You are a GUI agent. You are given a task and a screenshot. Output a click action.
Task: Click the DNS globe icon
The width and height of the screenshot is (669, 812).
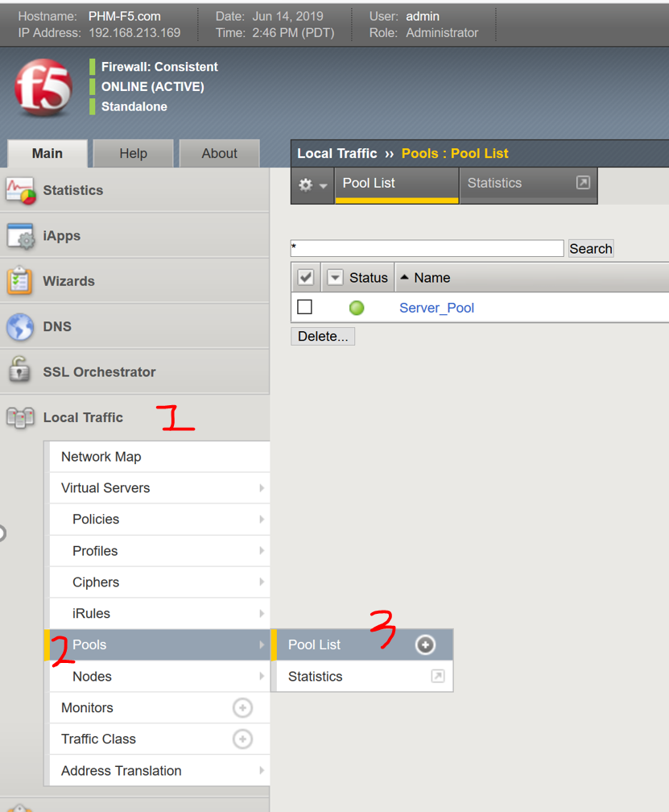(x=20, y=327)
